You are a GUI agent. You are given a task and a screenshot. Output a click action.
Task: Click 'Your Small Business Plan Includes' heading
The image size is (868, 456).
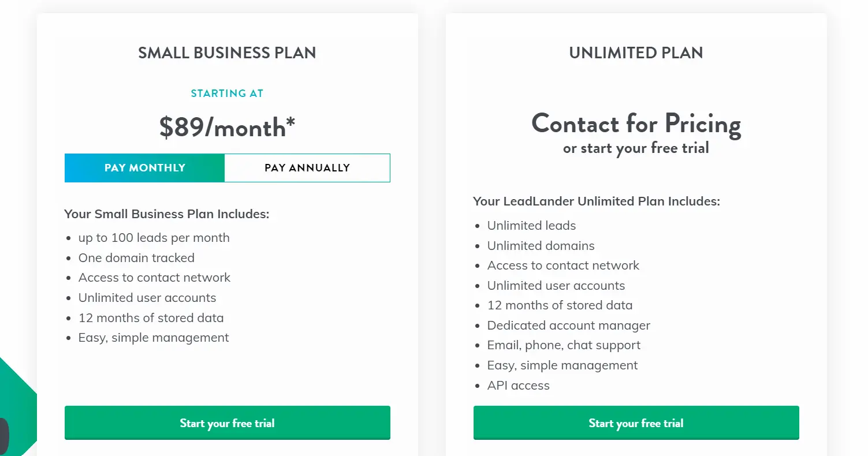pyautogui.click(x=167, y=214)
